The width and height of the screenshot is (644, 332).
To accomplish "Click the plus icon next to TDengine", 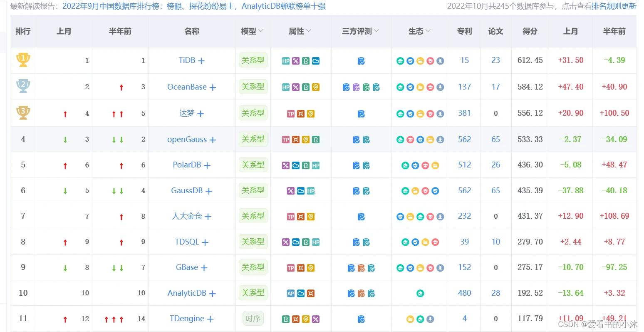I will click(210, 319).
